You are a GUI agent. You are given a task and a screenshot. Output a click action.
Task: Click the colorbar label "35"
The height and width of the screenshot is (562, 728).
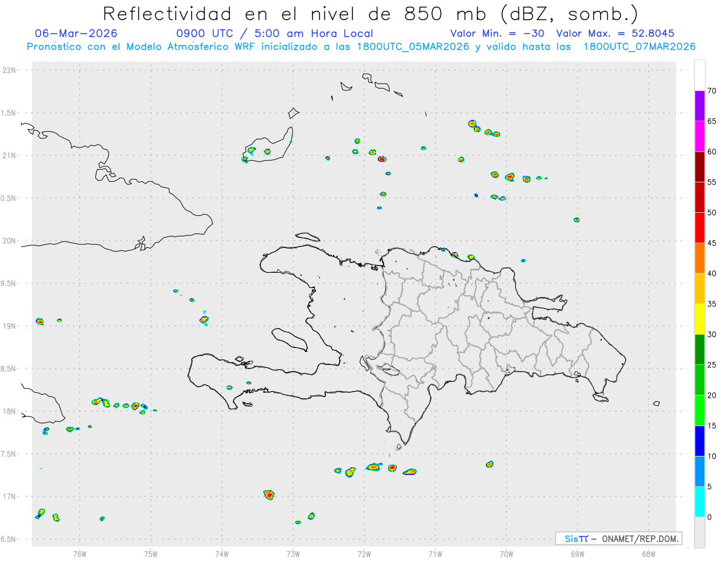pyautogui.click(x=712, y=304)
